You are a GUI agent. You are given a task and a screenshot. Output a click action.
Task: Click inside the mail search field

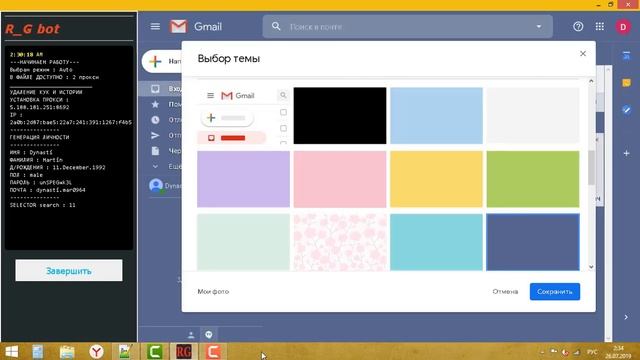coord(408,27)
